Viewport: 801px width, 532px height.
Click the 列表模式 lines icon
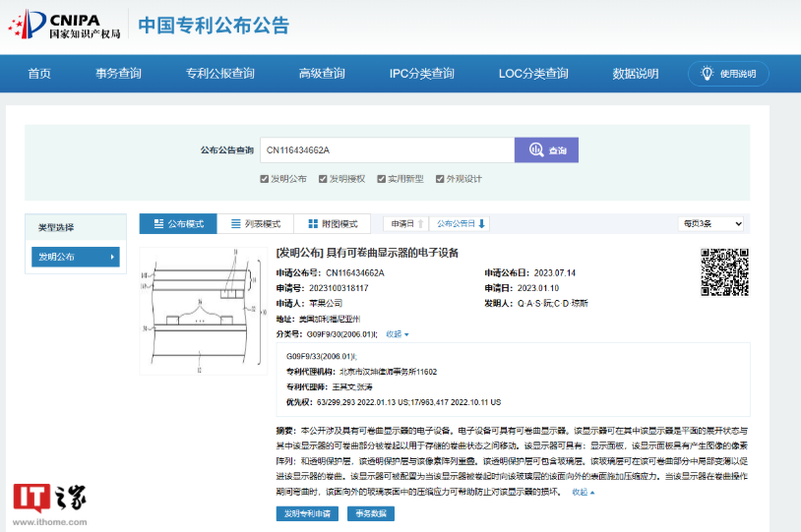235,223
